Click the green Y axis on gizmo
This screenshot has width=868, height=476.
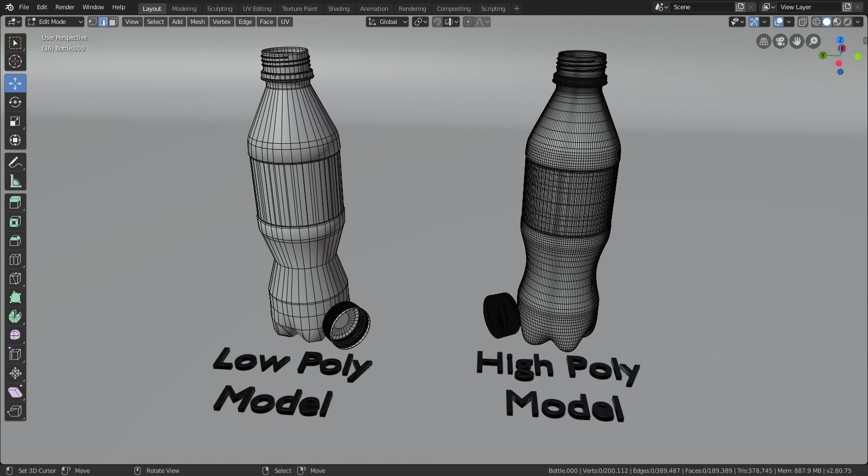pos(823,55)
